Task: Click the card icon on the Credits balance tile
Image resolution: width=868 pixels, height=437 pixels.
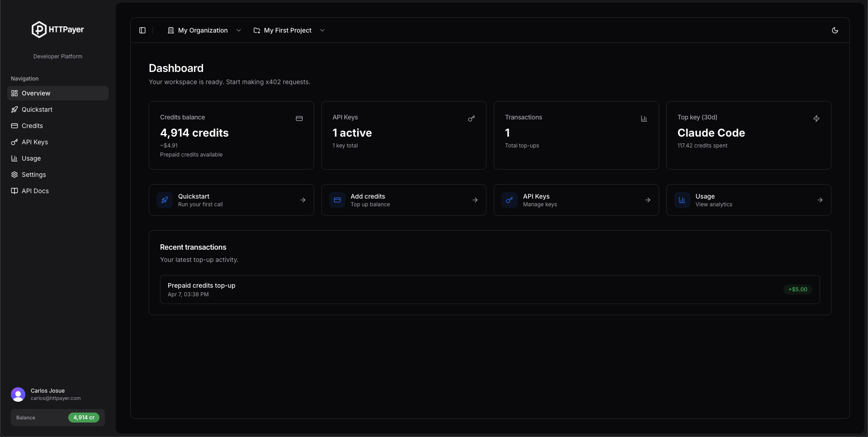Action: 299,119
